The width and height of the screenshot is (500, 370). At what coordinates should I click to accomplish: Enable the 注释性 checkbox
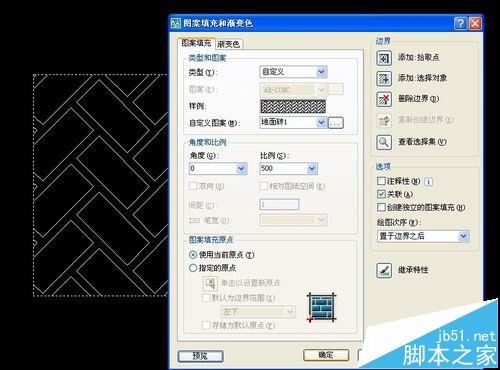coord(381,181)
